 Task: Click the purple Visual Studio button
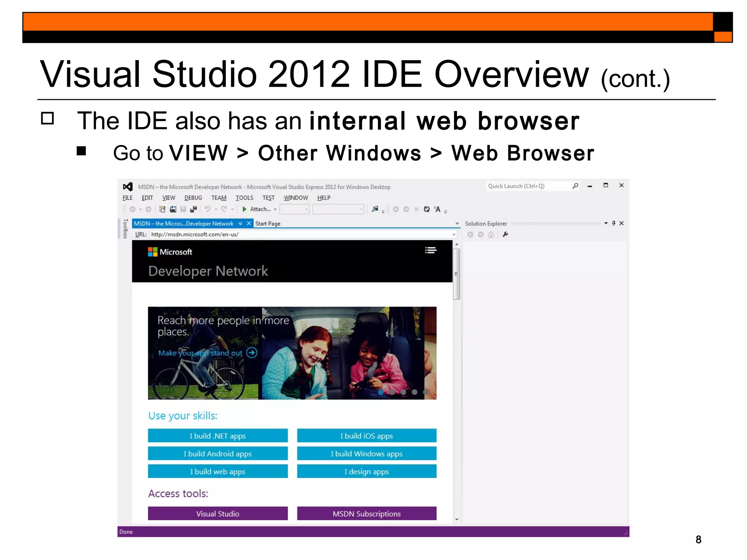(218, 513)
